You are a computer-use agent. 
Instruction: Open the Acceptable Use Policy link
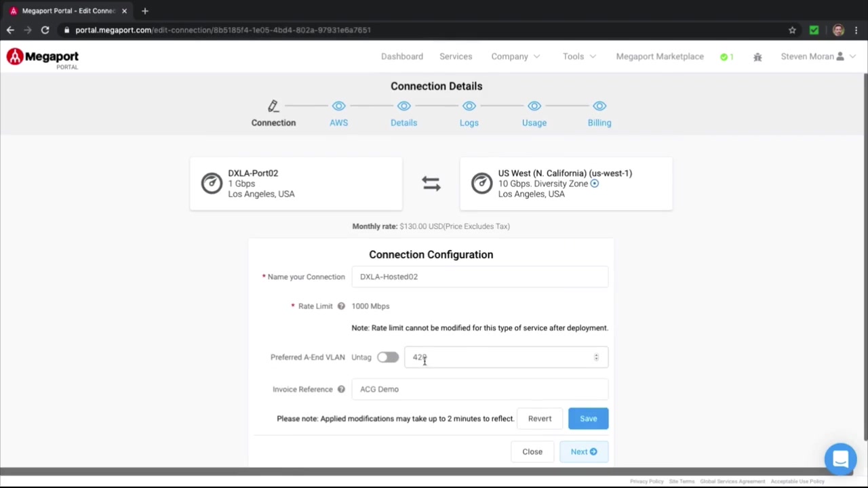point(797,481)
